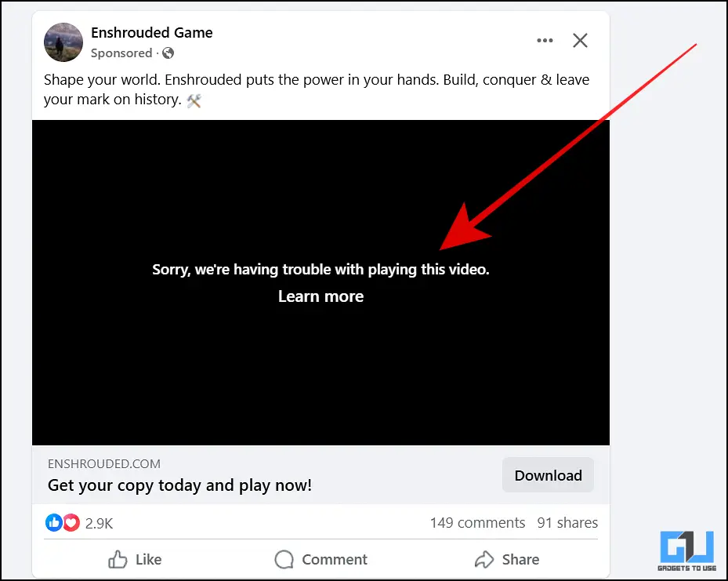Open the Enshrouded Game page name link

(152, 32)
